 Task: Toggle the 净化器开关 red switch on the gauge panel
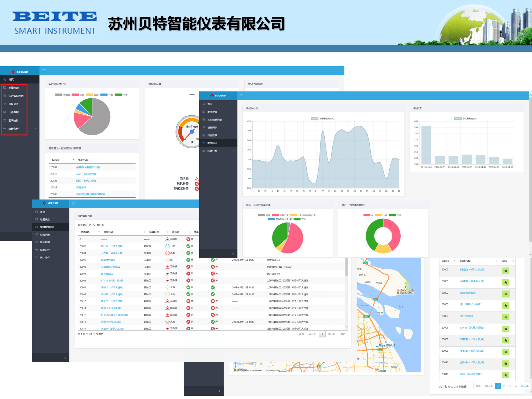coord(197,189)
